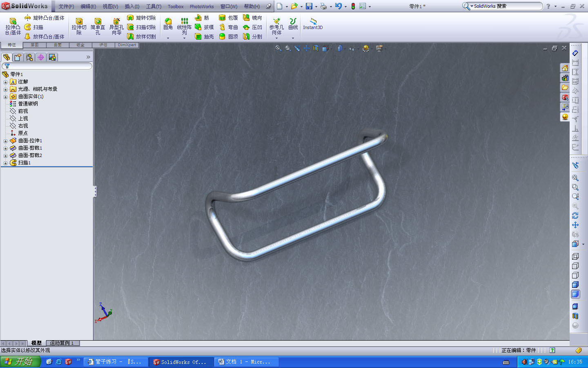The width and height of the screenshot is (588, 368).
Task: Expand the 注解 annotations tree node
Action: pyautogui.click(x=5, y=82)
